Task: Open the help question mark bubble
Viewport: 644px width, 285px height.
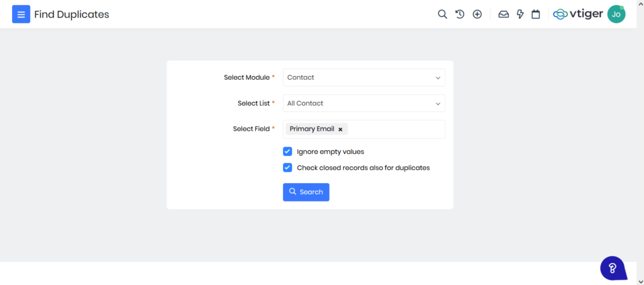Action: (x=613, y=268)
